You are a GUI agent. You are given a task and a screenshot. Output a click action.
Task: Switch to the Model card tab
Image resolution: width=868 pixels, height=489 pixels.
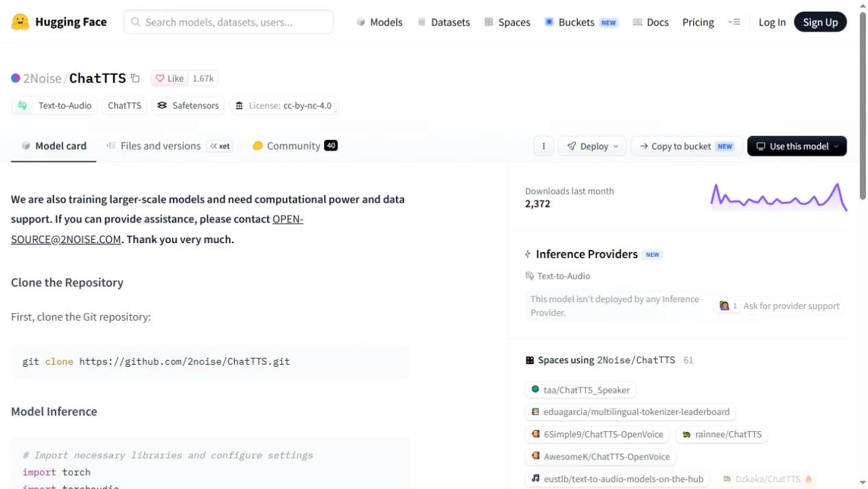click(54, 146)
